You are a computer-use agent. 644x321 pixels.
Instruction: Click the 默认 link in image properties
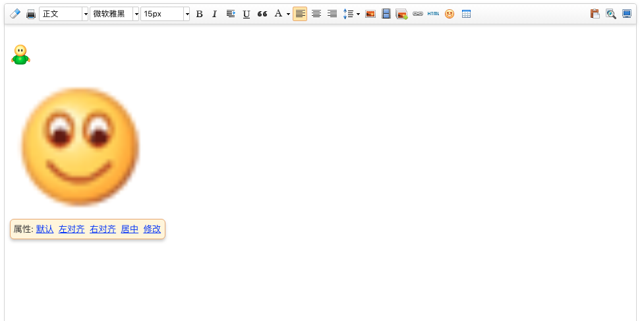pos(45,229)
